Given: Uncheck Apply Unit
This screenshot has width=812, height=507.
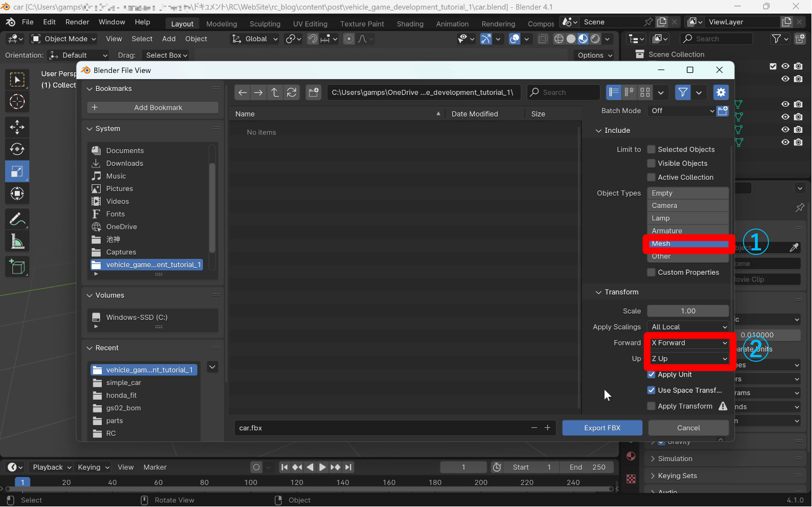Looking at the screenshot, I should click(x=651, y=374).
